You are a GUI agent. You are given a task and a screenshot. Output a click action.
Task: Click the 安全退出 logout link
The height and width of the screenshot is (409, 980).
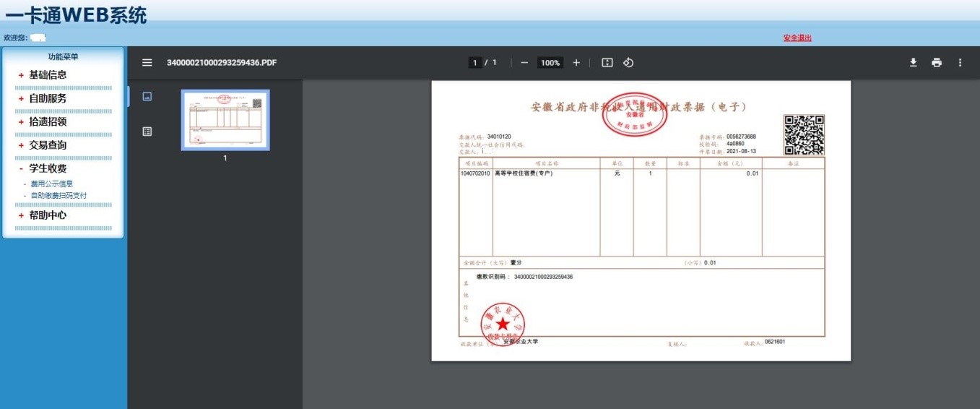click(x=797, y=38)
